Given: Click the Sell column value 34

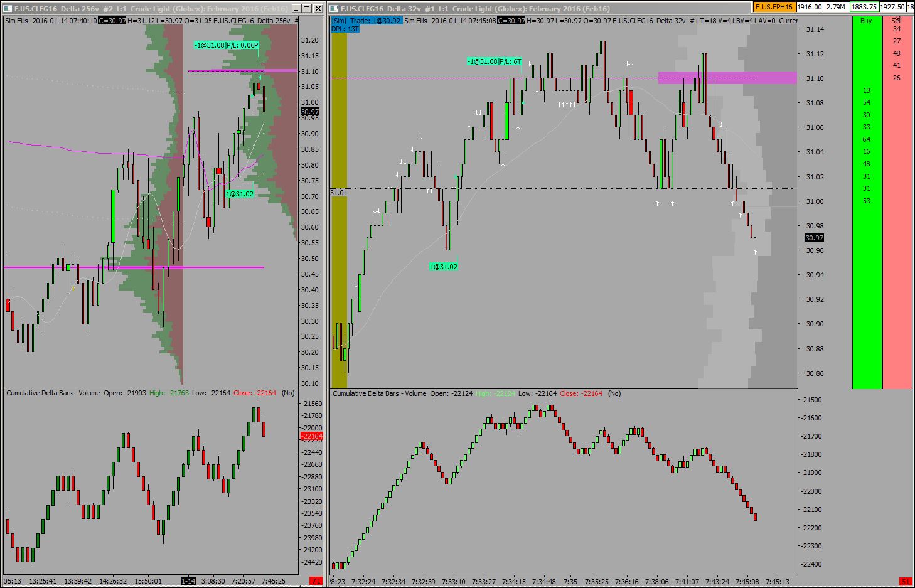Looking at the screenshot, I should click(x=897, y=29).
